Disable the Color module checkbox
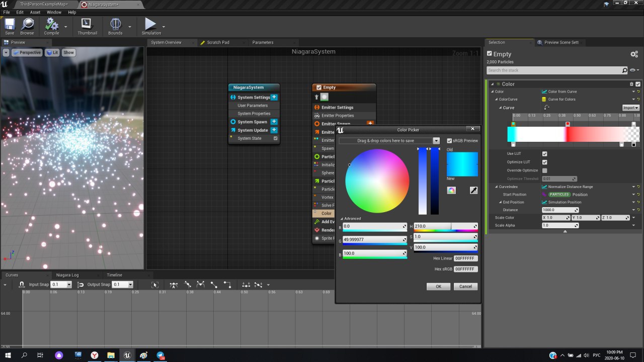Image resolution: width=644 pixels, height=362 pixels. (638, 84)
